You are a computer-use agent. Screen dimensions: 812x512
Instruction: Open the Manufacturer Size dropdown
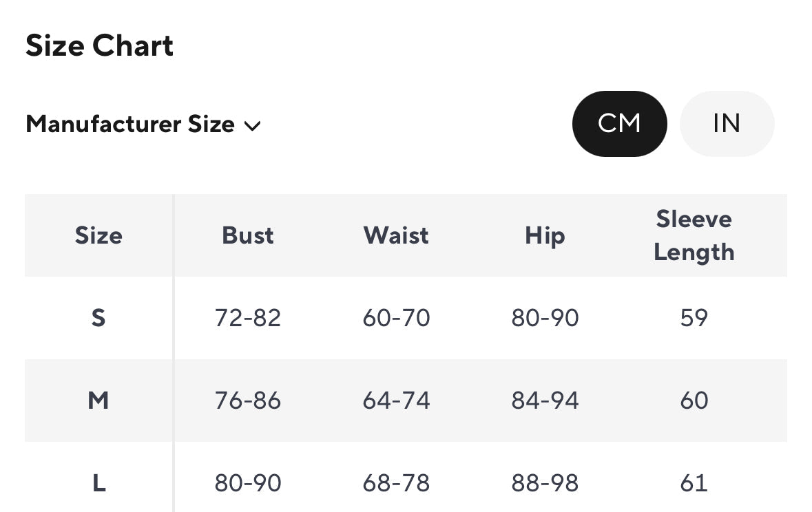(x=143, y=125)
